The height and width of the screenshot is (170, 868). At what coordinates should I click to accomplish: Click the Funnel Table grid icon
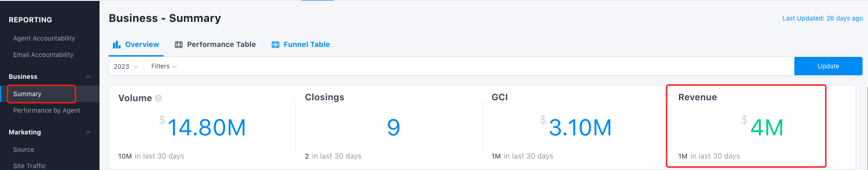[275, 45]
